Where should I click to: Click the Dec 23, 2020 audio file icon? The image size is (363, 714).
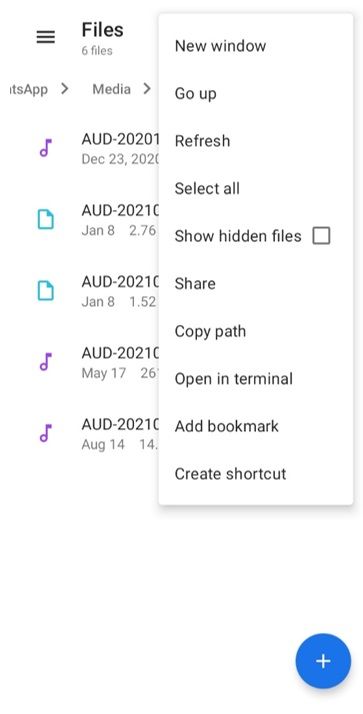[46, 148]
